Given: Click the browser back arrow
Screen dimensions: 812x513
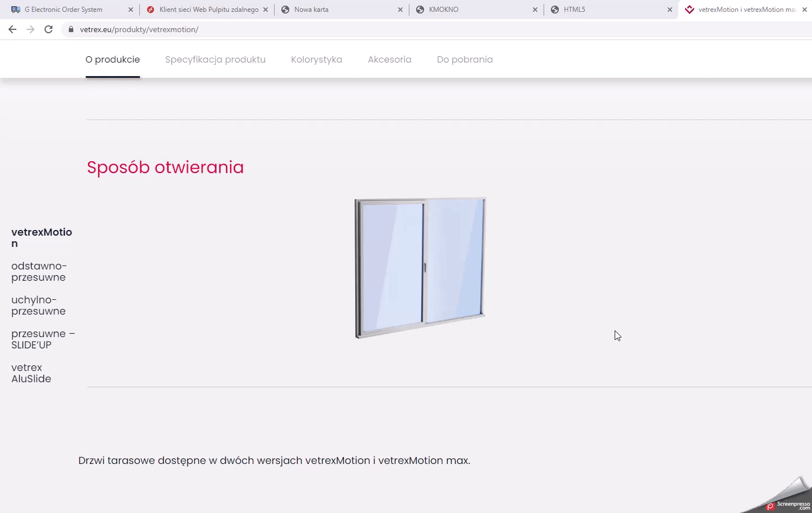Looking at the screenshot, I should 12,29.
